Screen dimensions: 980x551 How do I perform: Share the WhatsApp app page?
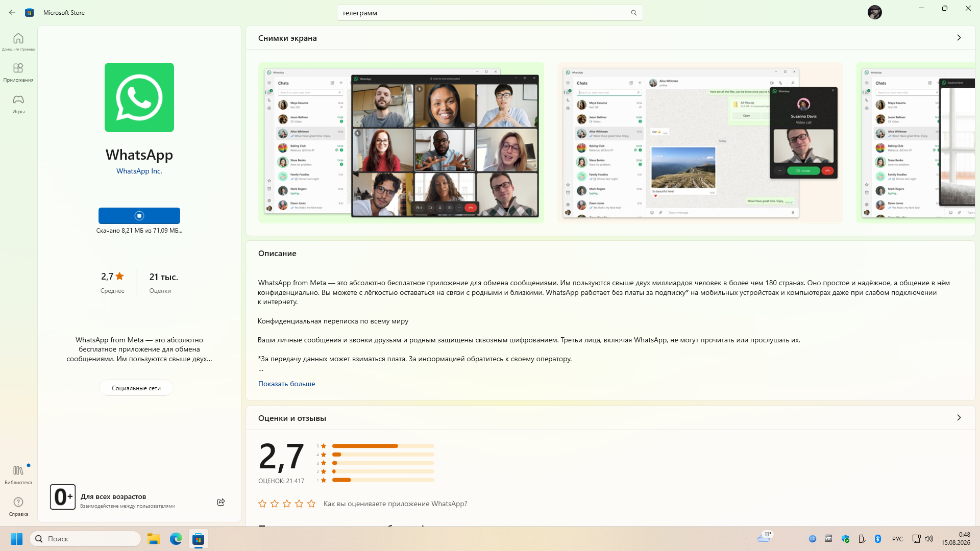(x=221, y=502)
